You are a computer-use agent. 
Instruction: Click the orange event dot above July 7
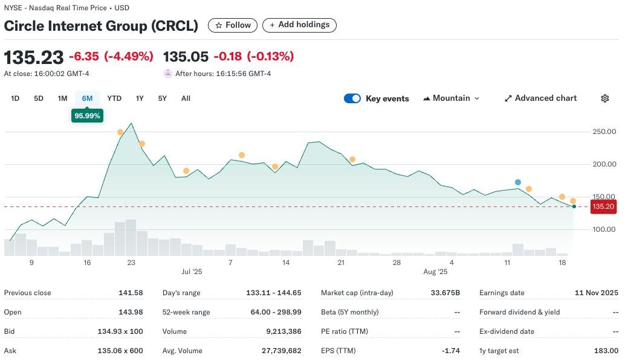(241, 155)
